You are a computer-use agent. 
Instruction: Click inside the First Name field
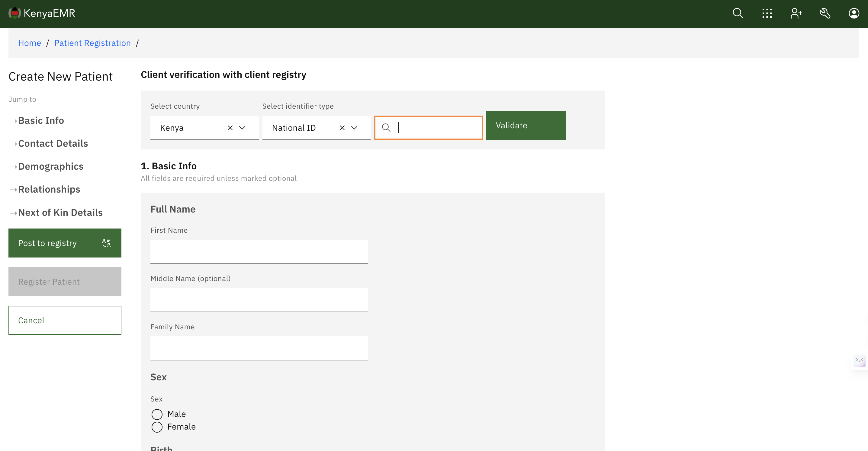(259, 251)
